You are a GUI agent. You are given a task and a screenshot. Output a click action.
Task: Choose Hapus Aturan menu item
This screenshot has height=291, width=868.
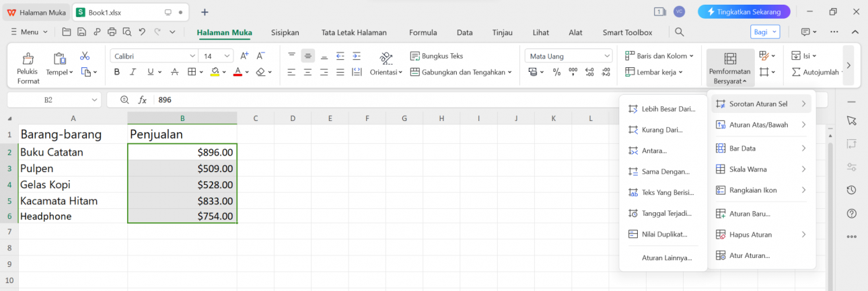(762, 235)
